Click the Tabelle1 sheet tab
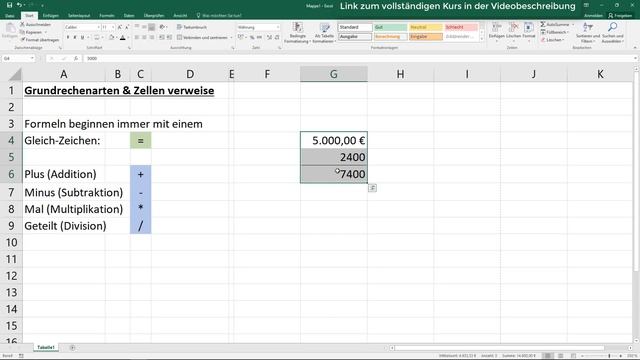This screenshot has width=640, height=360. coord(46,347)
